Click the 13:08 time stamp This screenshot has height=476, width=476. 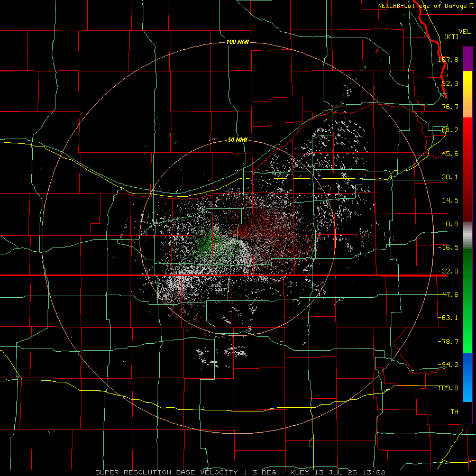[374, 472]
